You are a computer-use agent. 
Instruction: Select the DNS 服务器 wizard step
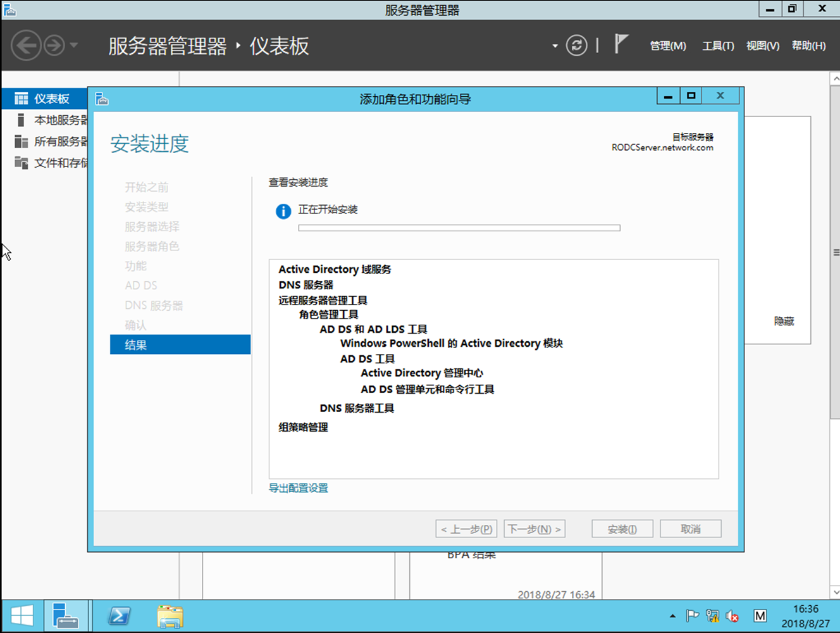pyautogui.click(x=154, y=305)
